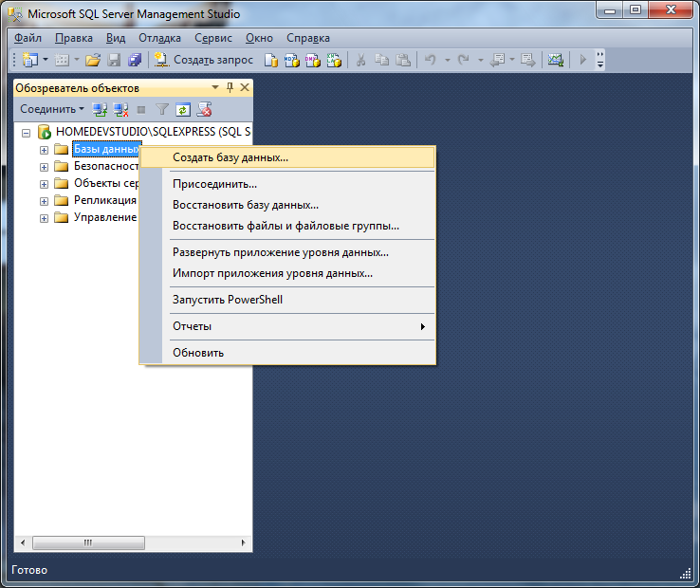Screen dimensions: 700x588
Task: Open the Redo history dropdown arrow
Action: click(480, 60)
